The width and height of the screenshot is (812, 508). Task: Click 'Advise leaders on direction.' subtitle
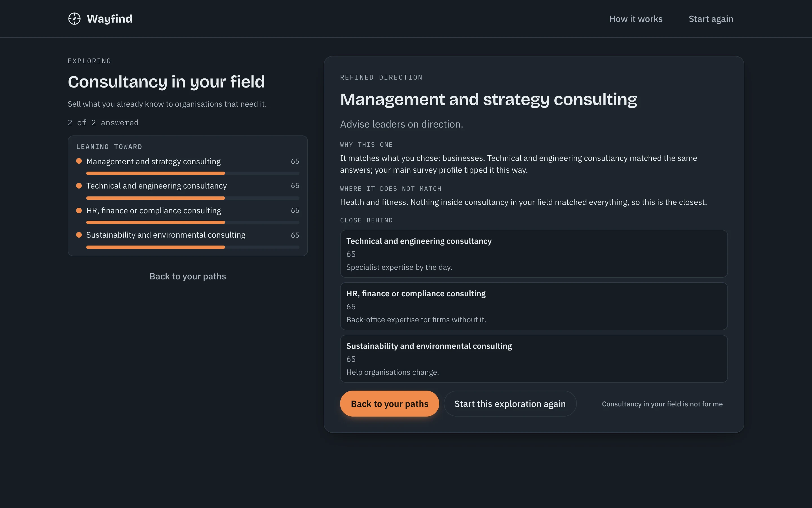[401, 124]
